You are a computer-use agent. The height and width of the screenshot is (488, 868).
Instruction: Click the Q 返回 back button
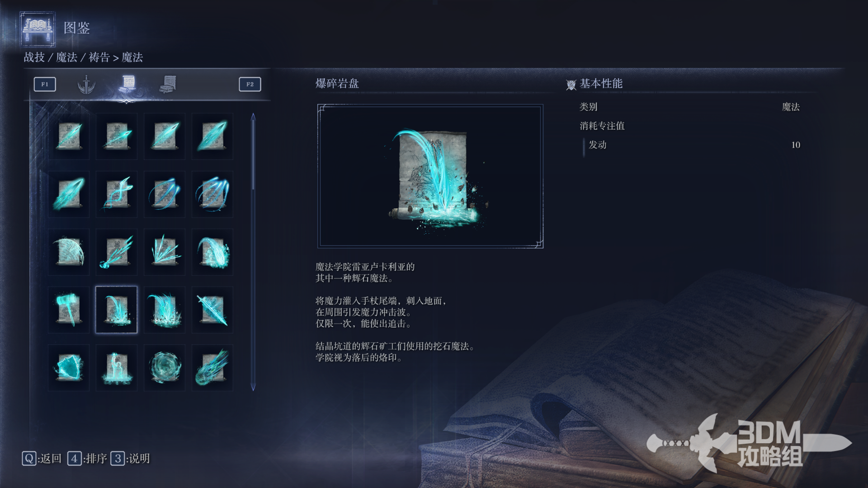(x=42, y=459)
